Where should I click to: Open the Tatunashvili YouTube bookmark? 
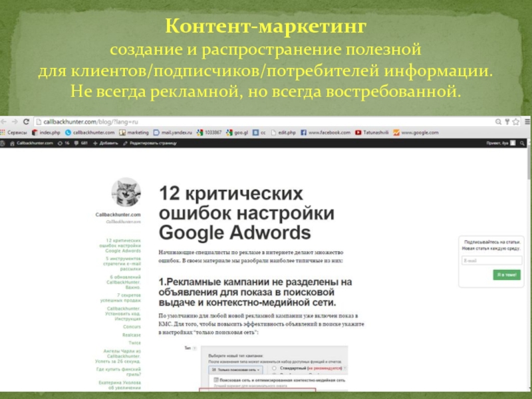tap(372, 132)
